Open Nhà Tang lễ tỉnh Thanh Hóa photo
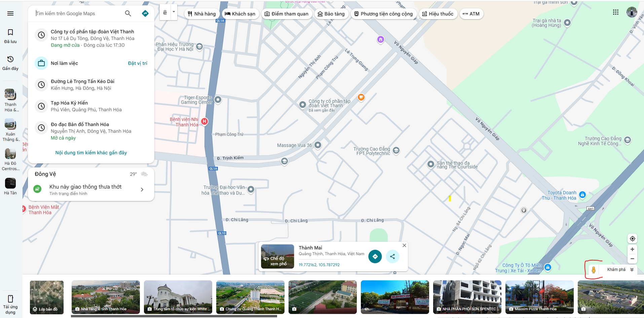This screenshot has height=318, width=644. point(106,297)
